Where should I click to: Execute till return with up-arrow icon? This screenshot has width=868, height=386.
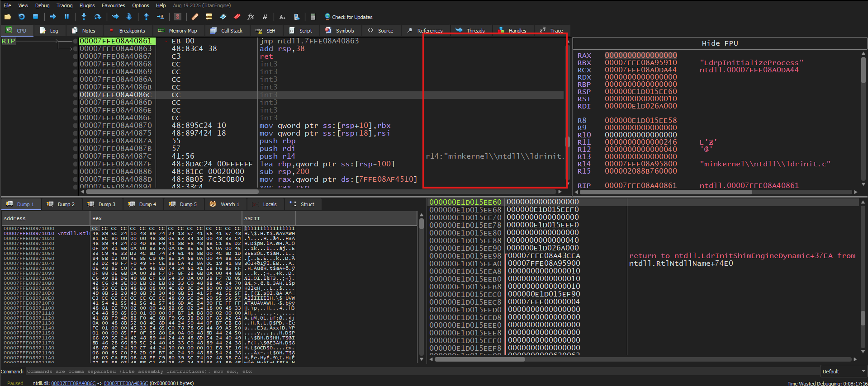(x=146, y=17)
